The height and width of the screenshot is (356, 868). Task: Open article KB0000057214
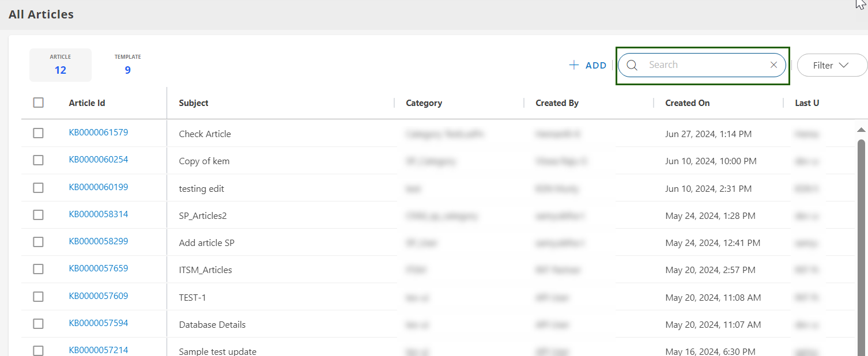[99, 350]
